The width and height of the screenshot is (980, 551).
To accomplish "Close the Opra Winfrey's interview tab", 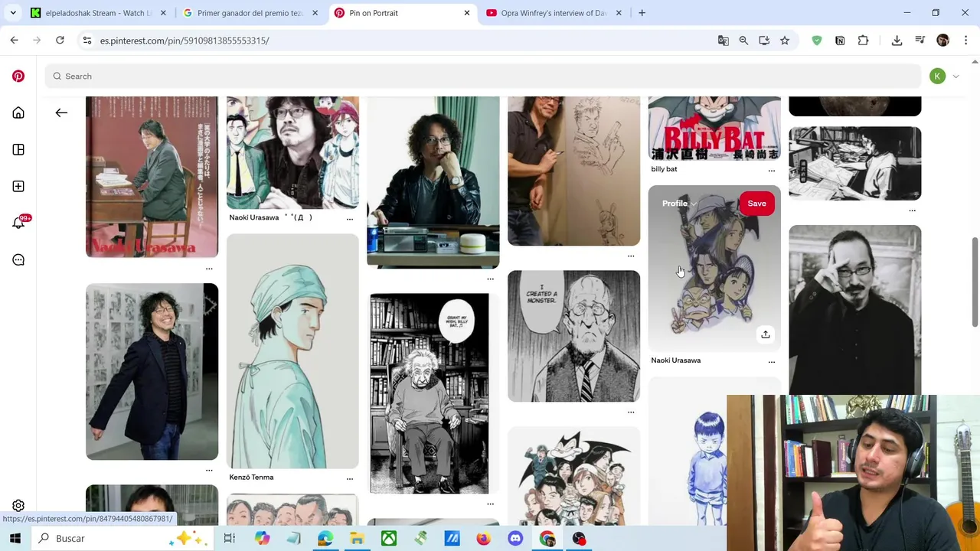I will point(619,13).
